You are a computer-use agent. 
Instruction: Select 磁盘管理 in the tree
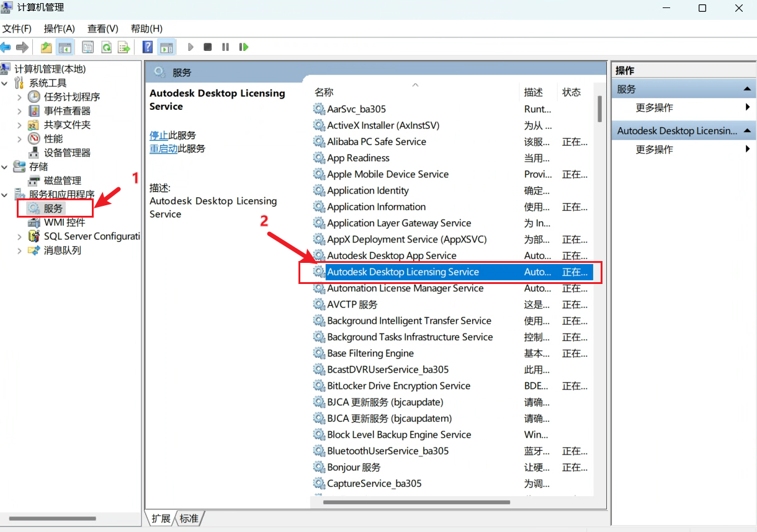[x=62, y=180]
